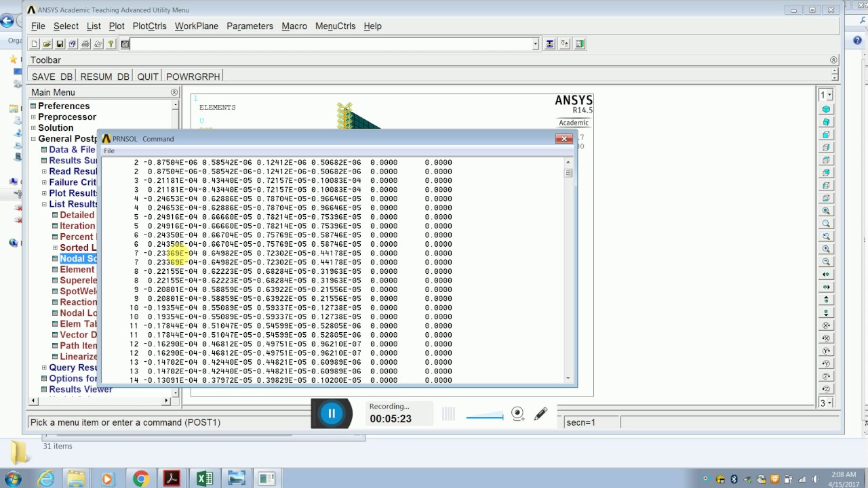This screenshot has width=868, height=488.
Task: Click the Open ANSYS File icon
Action: [47, 44]
